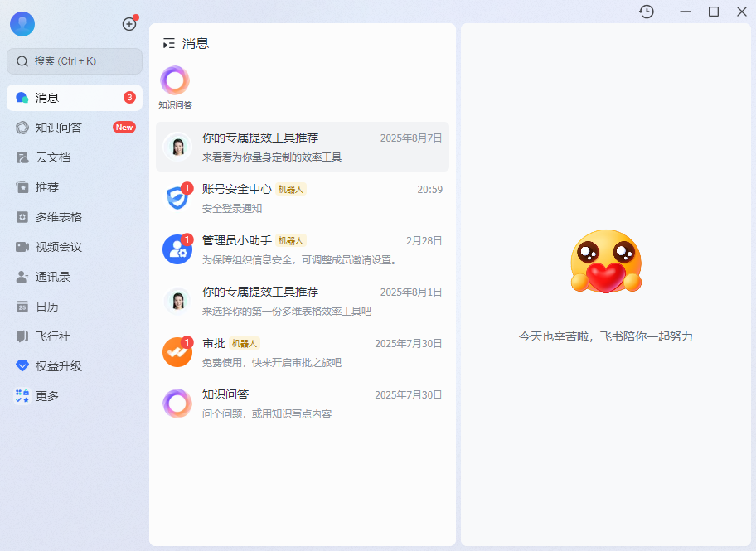Viewport: 756px width, 551px height.
Task: Open the history clock icon in title bar
Action: point(647,12)
